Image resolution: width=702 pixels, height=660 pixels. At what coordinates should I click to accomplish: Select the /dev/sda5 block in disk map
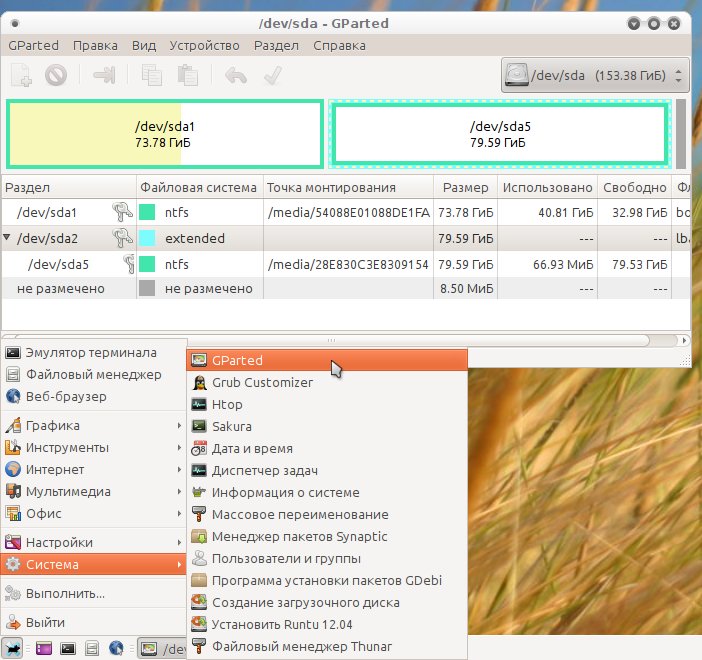500,134
